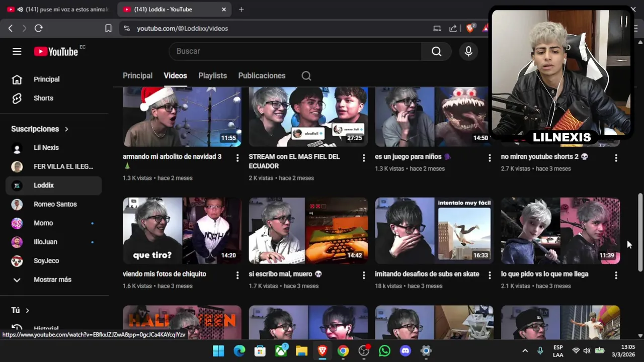Expand the Tú section

pos(20,311)
